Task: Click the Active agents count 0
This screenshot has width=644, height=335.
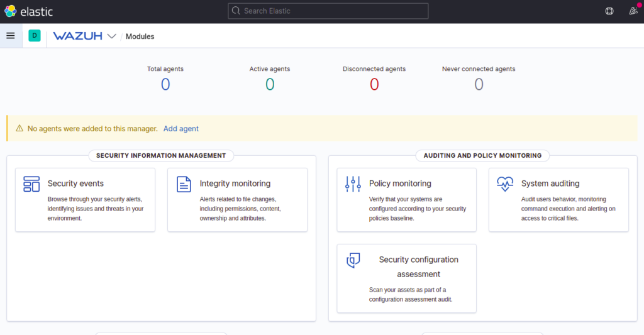Action: tap(270, 85)
